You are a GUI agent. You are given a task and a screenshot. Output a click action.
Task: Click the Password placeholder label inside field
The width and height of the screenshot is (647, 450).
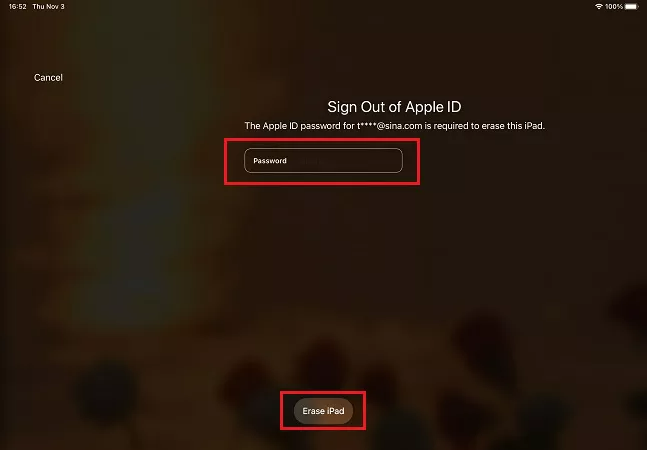270,161
